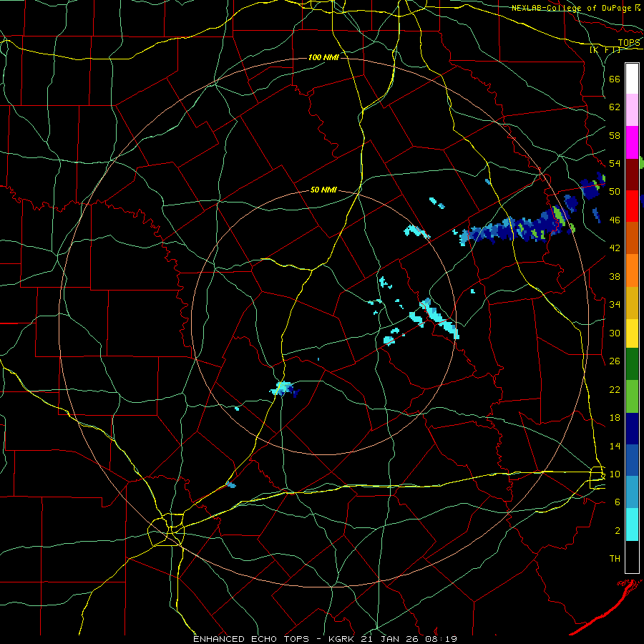This screenshot has width=644, height=644.
Task: Click the "ENHANCED ECHO TOPS" product title
Action: click(x=251, y=639)
